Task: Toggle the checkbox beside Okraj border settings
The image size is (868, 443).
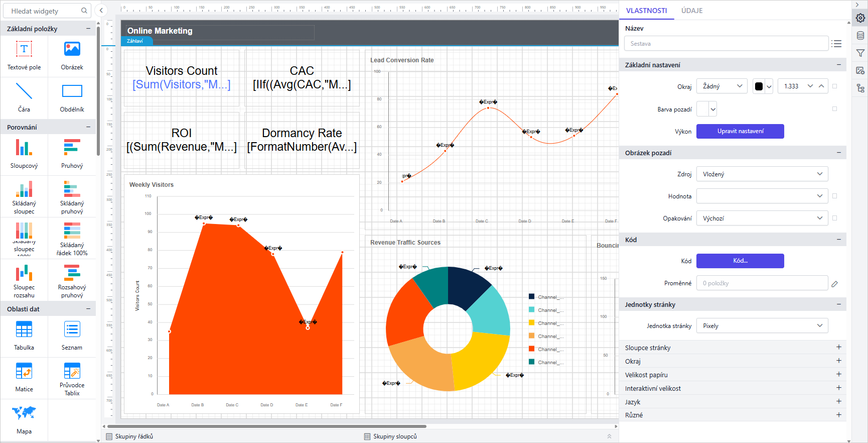Action: 835,86
